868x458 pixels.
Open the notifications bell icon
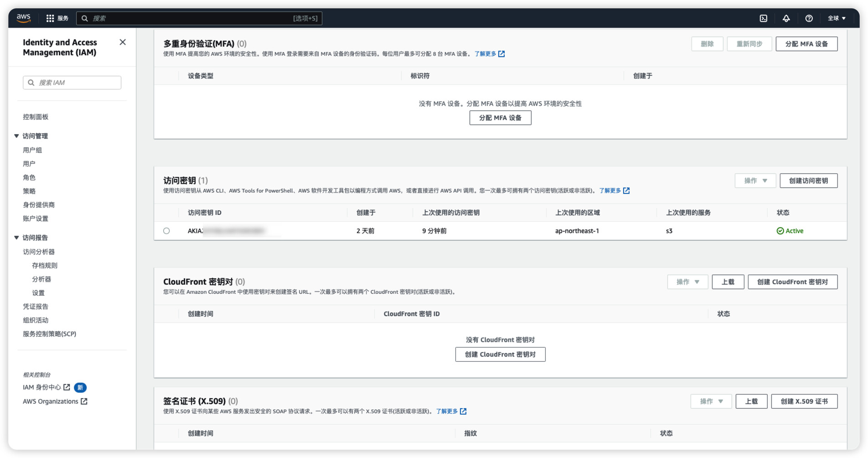tap(786, 18)
